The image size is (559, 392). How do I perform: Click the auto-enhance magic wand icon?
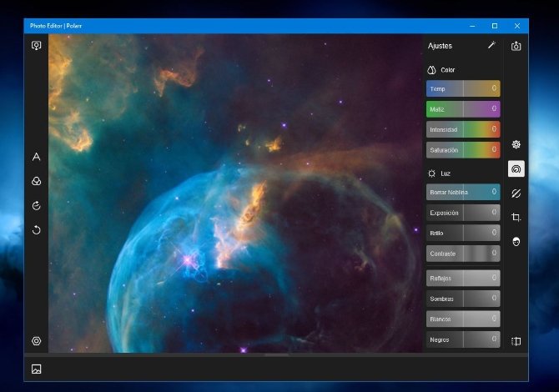tap(491, 45)
